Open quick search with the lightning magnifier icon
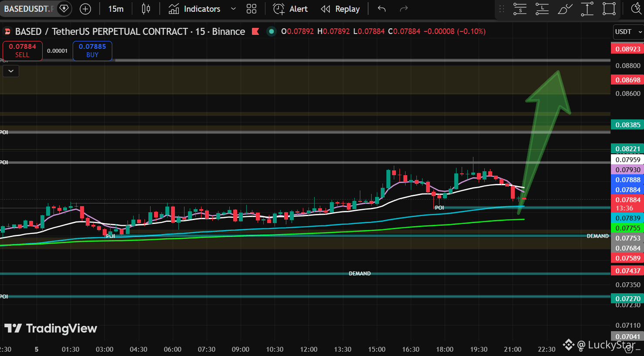 click(x=636, y=9)
